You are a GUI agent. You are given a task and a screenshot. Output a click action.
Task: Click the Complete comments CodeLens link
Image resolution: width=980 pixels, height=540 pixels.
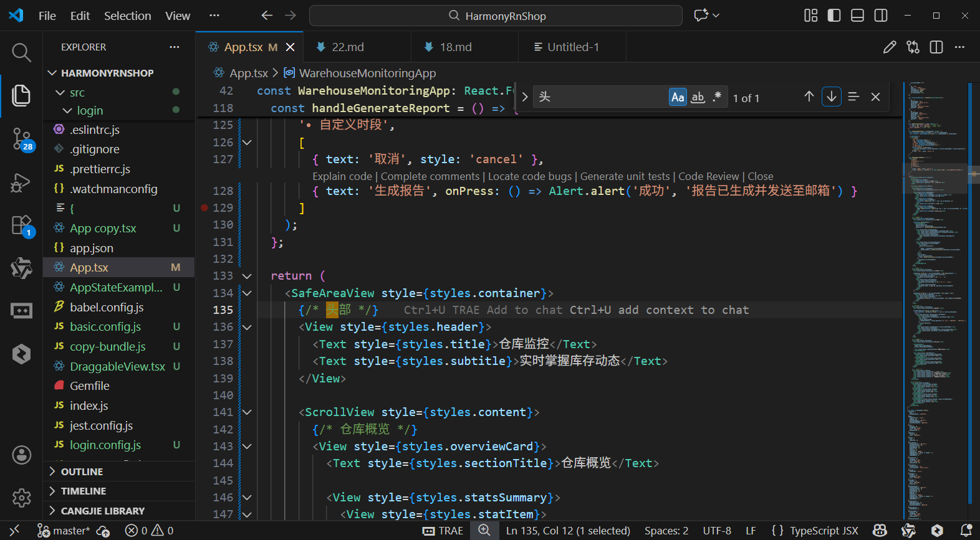click(430, 177)
